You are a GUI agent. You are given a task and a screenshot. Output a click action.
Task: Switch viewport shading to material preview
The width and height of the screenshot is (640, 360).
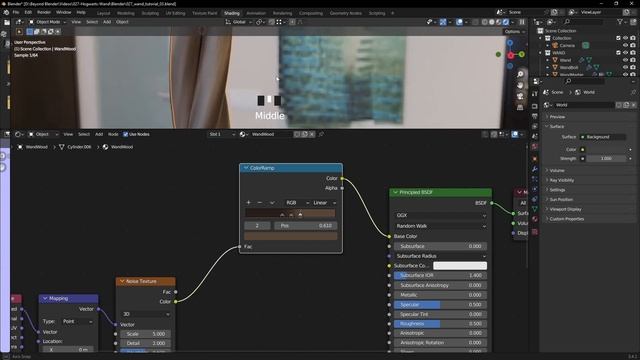point(499,22)
